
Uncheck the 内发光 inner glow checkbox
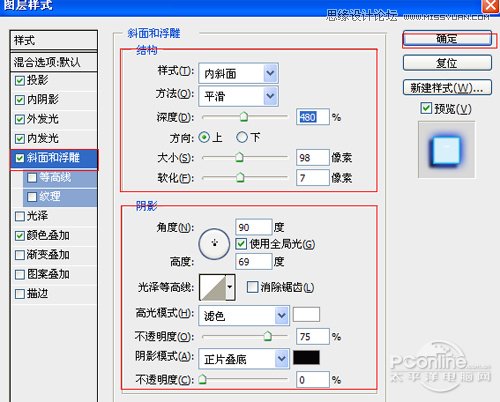pos(20,138)
